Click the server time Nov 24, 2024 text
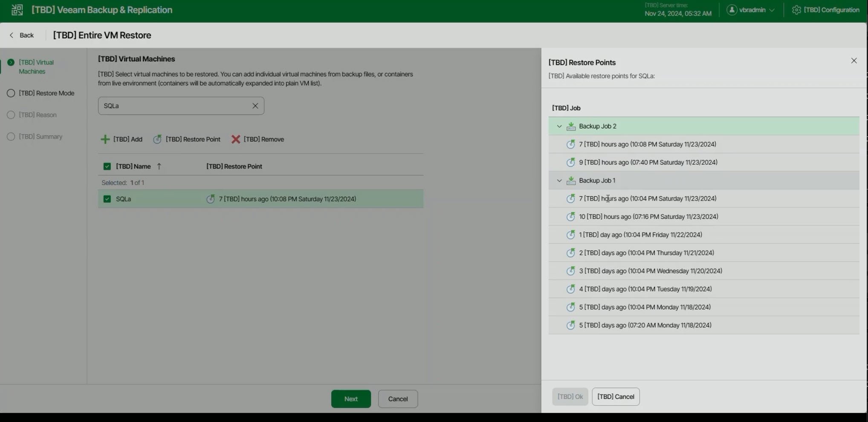Viewport: 868px width, 422px height. tap(678, 14)
